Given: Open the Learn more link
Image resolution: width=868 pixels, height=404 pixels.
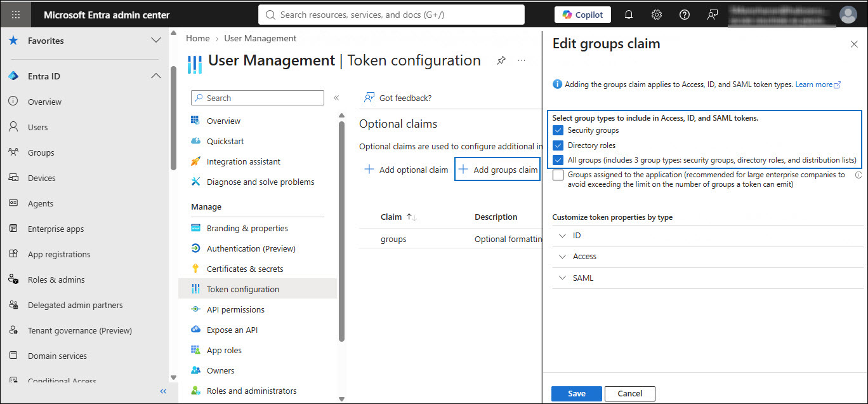Looking at the screenshot, I should (818, 84).
